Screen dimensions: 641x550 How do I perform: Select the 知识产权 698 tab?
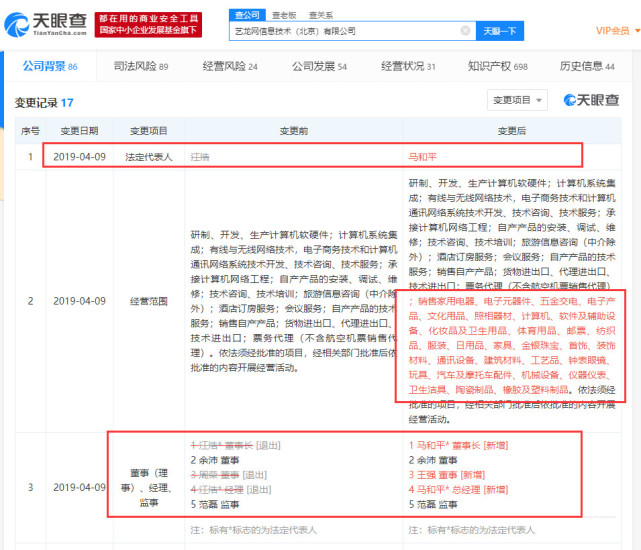498,66
